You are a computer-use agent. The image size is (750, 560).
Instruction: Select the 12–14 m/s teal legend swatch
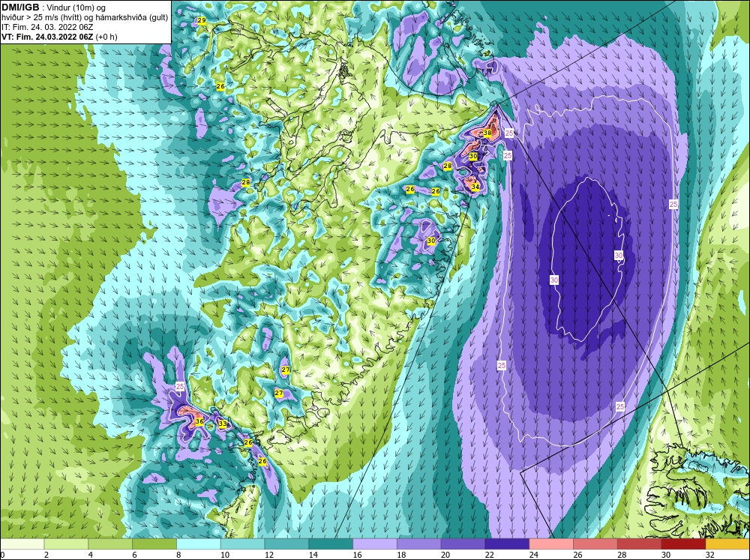[286, 544]
